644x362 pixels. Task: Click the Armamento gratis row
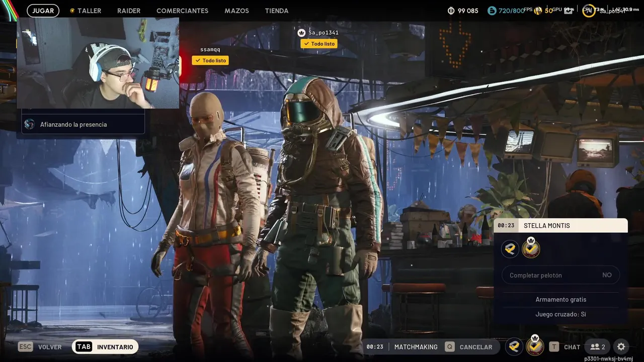[x=561, y=300]
